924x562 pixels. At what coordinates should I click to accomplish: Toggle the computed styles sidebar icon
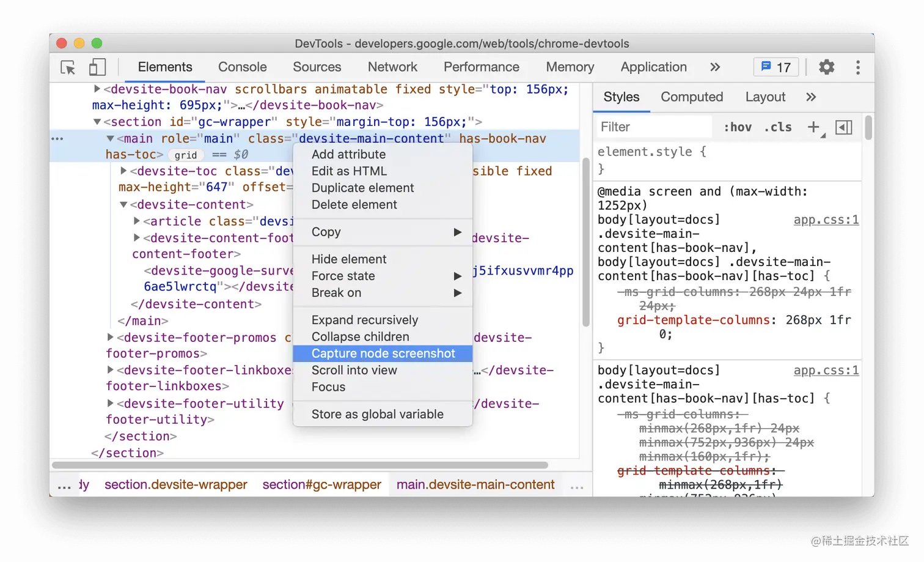844,127
